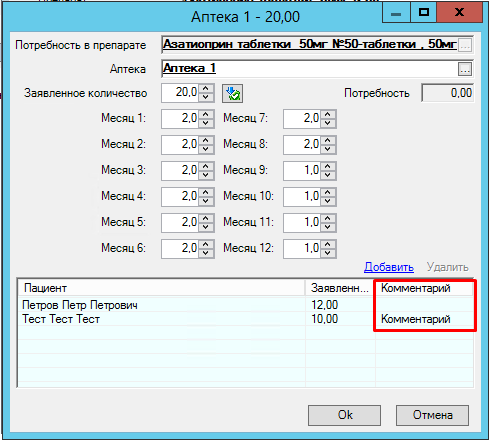Focus the Месяц 10 input field

(302, 197)
